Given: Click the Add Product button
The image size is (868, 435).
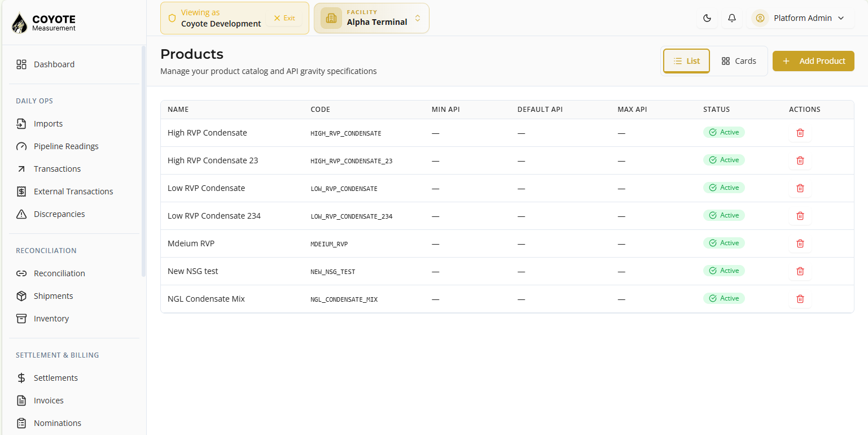Looking at the screenshot, I should [813, 61].
